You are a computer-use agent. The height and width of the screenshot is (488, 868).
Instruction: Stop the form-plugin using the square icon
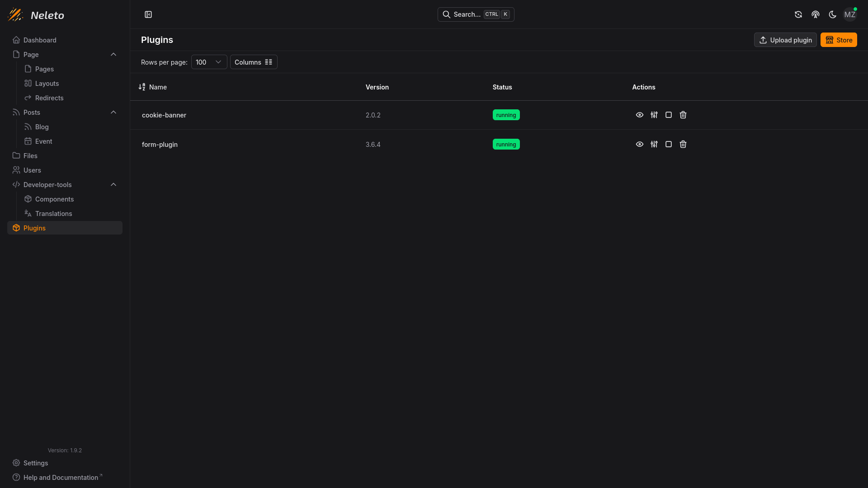(x=668, y=144)
